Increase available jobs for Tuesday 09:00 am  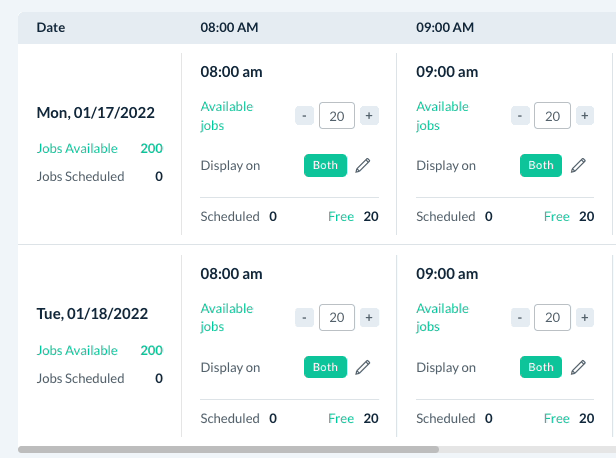click(x=585, y=318)
